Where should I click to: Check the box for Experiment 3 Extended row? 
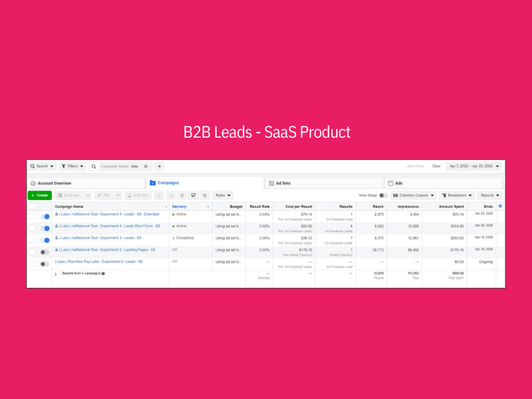coord(32,216)
